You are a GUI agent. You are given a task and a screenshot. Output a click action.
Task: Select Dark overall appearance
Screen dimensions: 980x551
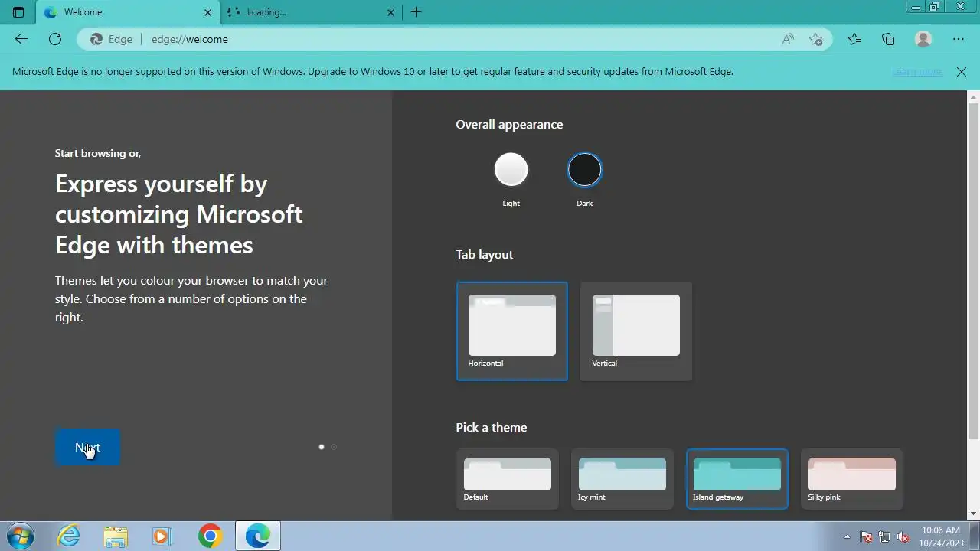click(x=584, y=170)
